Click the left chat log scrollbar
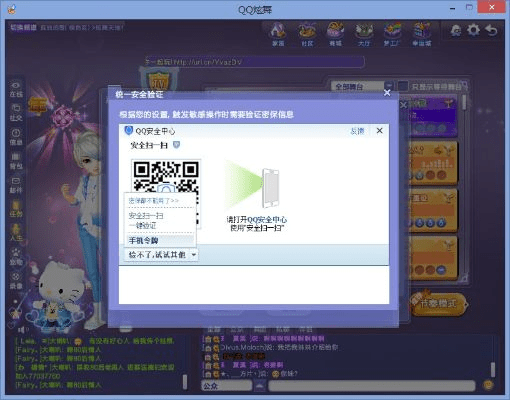The width and height of the screenshot is (510, 400). tap(185, 382)
